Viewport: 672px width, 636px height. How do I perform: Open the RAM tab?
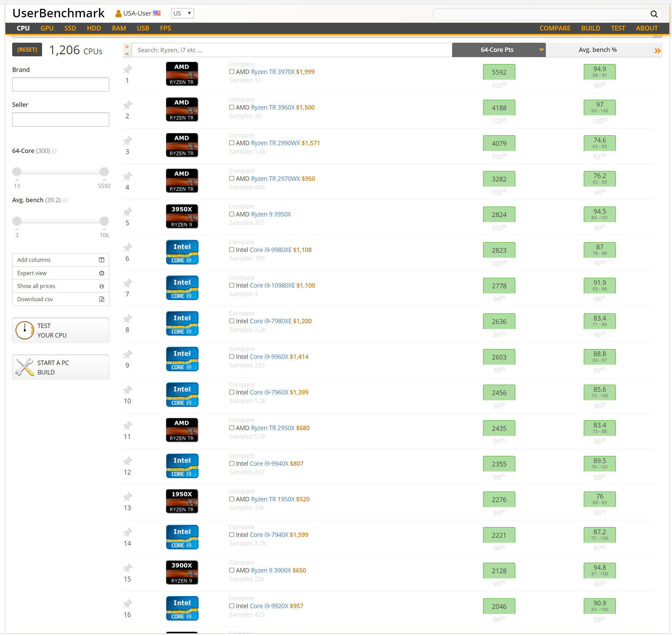click(119, 28)
